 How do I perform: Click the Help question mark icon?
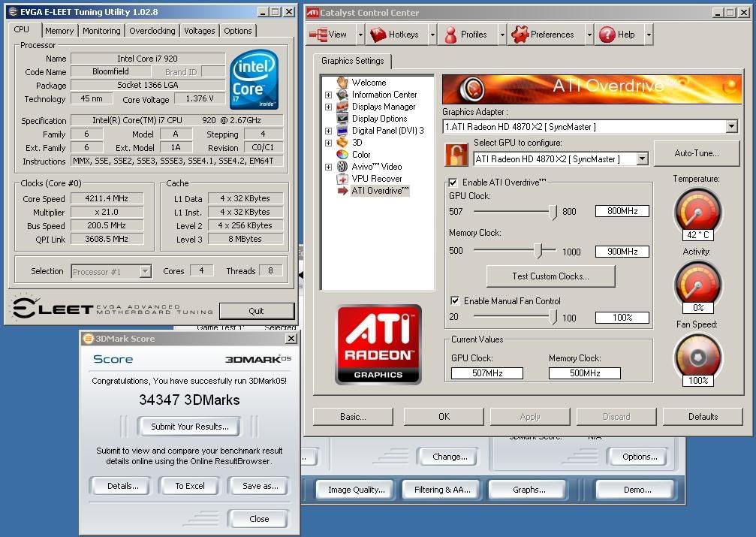tap(607, 35)
